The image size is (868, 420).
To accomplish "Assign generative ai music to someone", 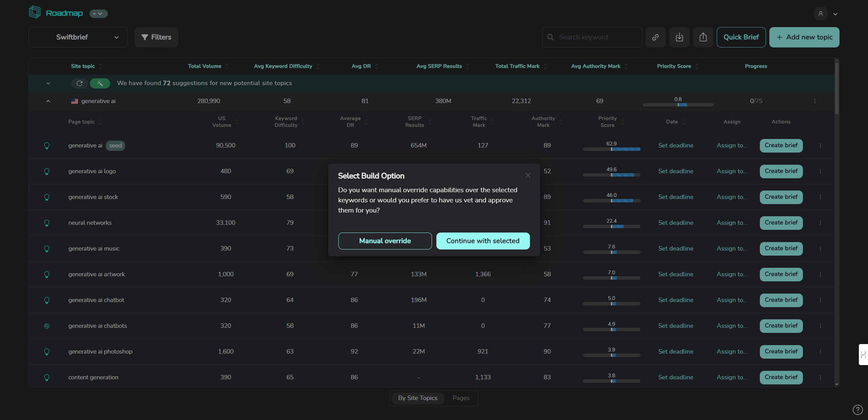I will pyautogui.click(x=732, y=248).
